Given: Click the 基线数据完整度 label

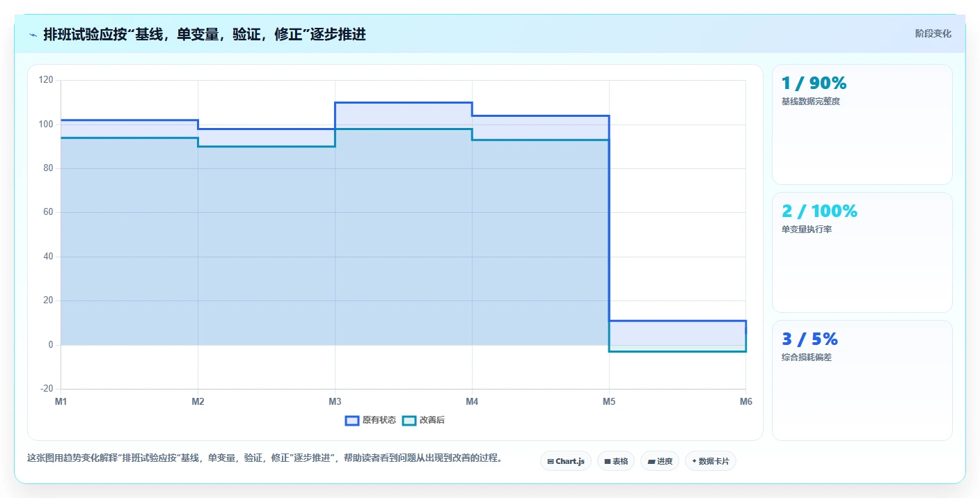Looking at the screenshot, I should (x=811, y=102).
